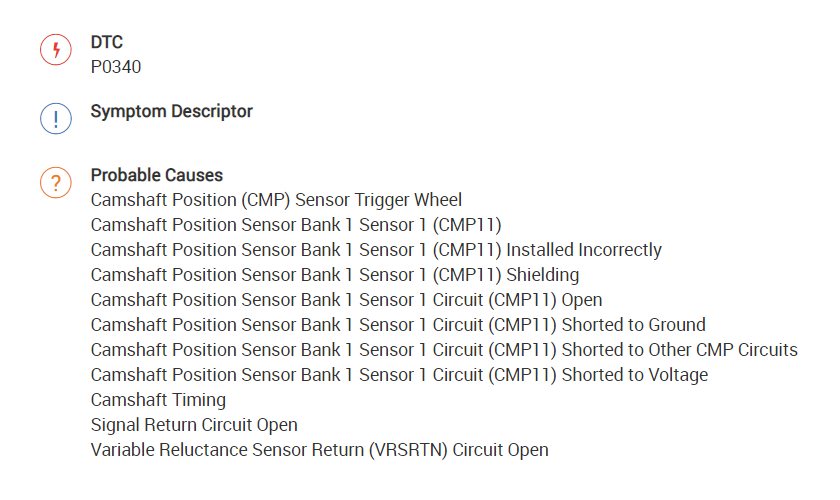Select the plain Sensor 1 (CMP11) cause line
840x500 pixels.
(x=295, y=225)
